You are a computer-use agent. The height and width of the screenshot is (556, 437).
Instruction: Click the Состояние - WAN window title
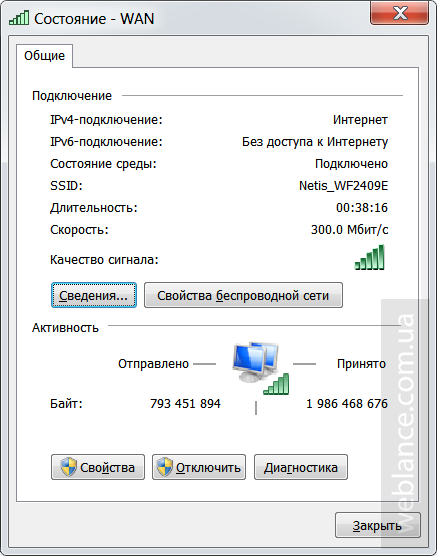94,18
